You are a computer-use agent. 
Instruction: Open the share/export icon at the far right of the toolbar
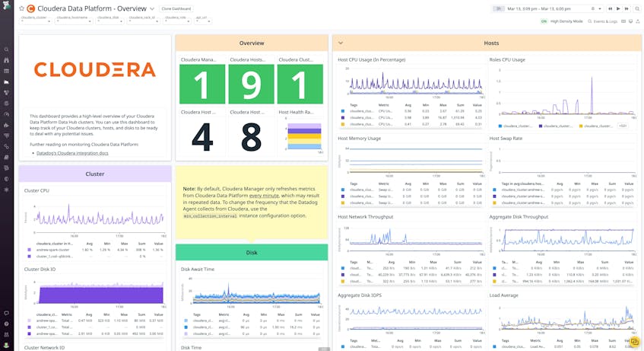click(x=638, y=21)
